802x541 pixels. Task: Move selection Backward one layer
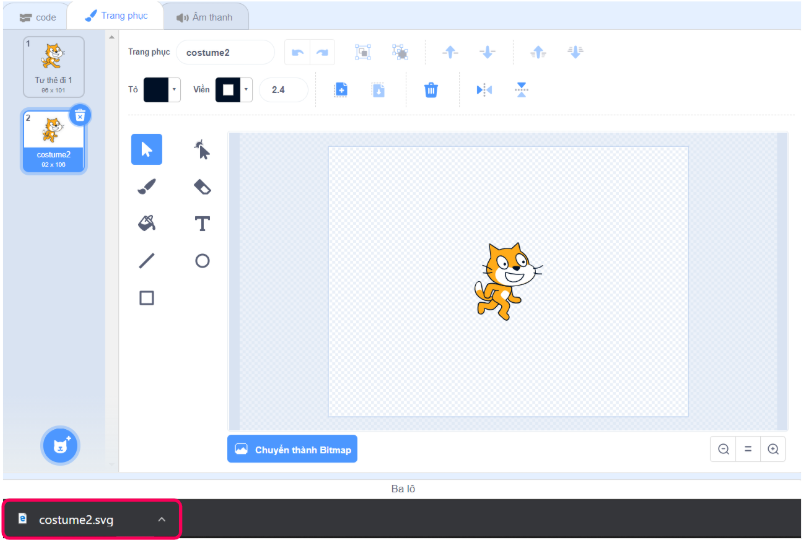pos(487,52)
